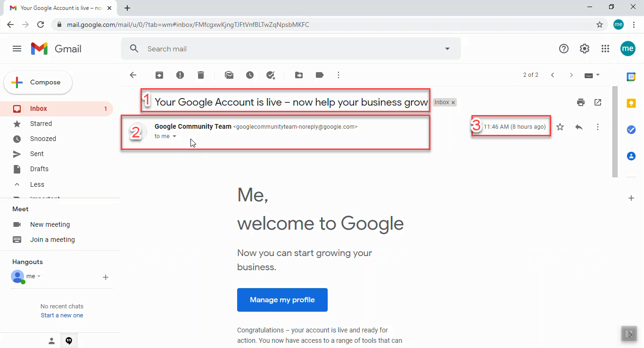The height and width of the screenshot is (348, 644).
Task: Open Google Keep side panel
Action: [631, 103]
